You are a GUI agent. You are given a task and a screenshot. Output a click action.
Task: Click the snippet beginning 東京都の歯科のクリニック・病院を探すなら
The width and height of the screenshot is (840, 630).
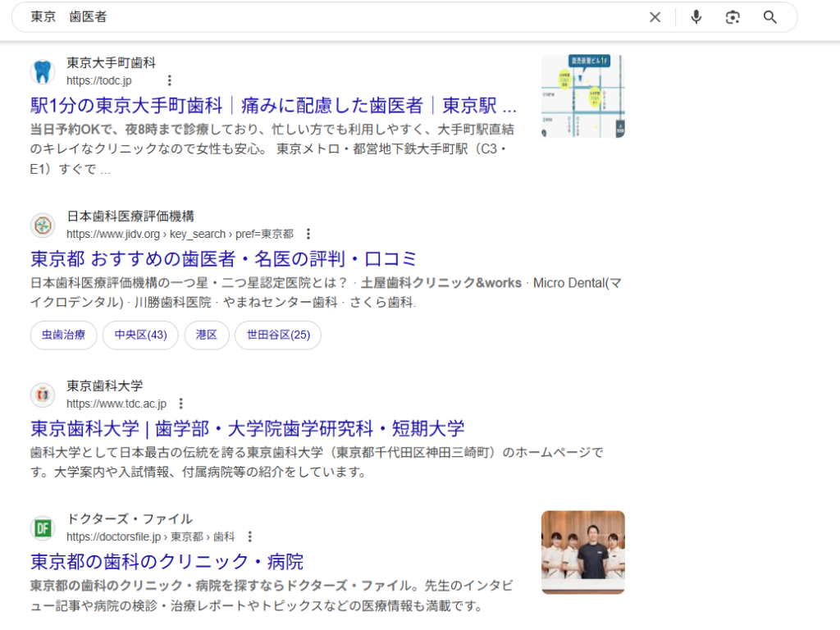pyautogui.click(x=272, y=596)
